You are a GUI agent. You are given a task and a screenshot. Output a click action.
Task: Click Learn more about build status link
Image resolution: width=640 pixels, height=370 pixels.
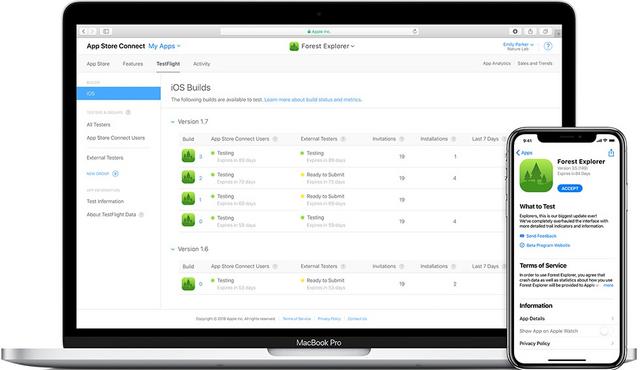pyautogui.click(x=313, y=100)
